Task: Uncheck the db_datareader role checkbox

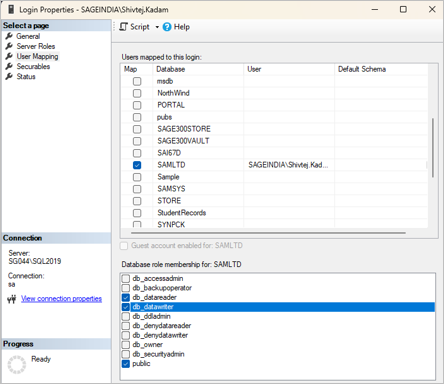Action: pos(126,297)
